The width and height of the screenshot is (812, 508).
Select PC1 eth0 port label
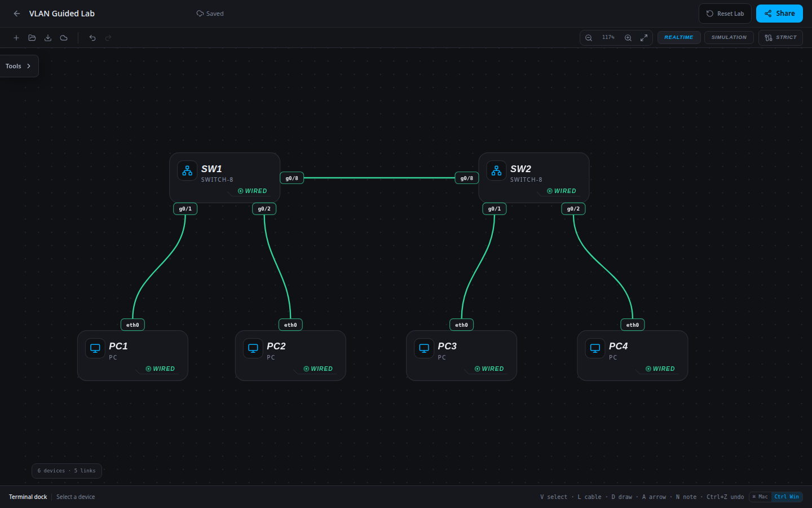(133, 325)
